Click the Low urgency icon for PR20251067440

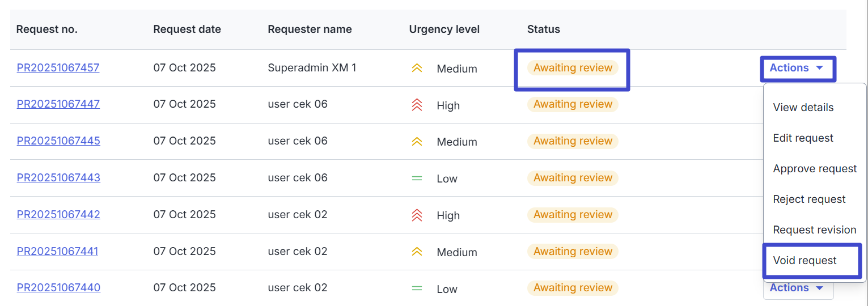[x=417, y=288]
